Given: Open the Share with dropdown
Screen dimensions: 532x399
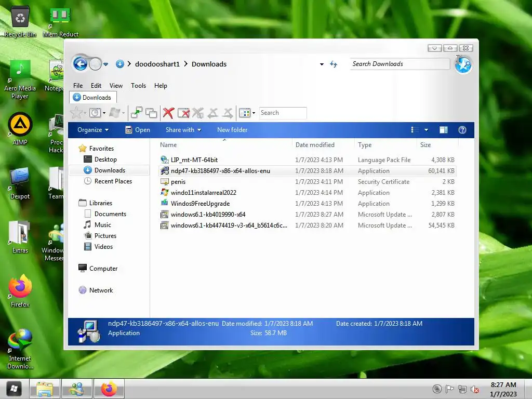Looking at the screenshot, I should coord(183,130).
